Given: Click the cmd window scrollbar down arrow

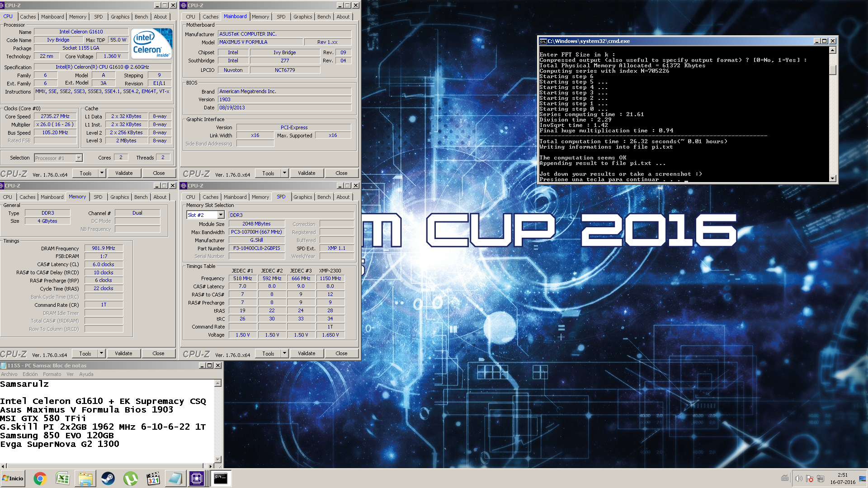Looking at the screenshot, I should (833, 179).
